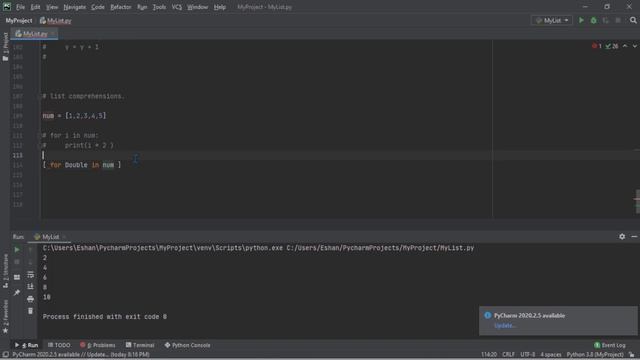Open the Run menu
Image resolution: width=640 pixels, height=360 pixels.
click(142, 7)
